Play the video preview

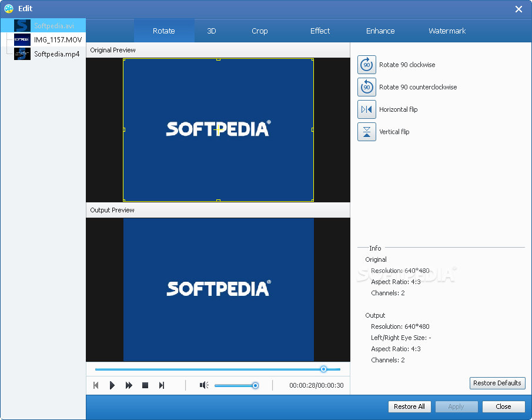(x=112, y=385)
